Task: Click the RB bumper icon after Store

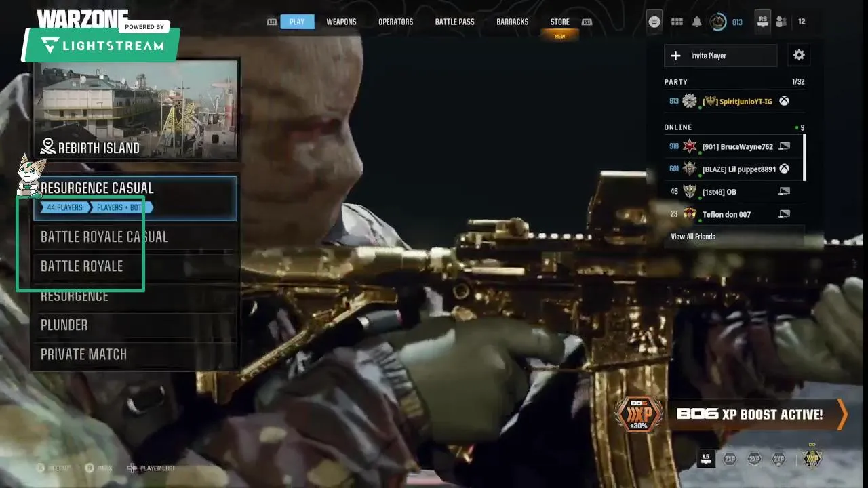Action: [x=587, y=22]
